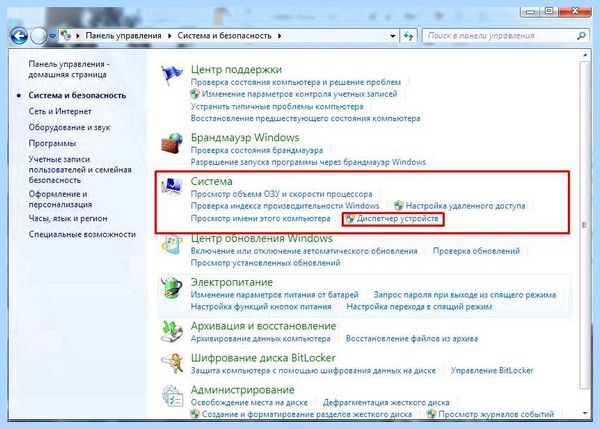Screen dimensions: 600x429
Task: Open Диспетчер устройств
Action: (397, 219)
